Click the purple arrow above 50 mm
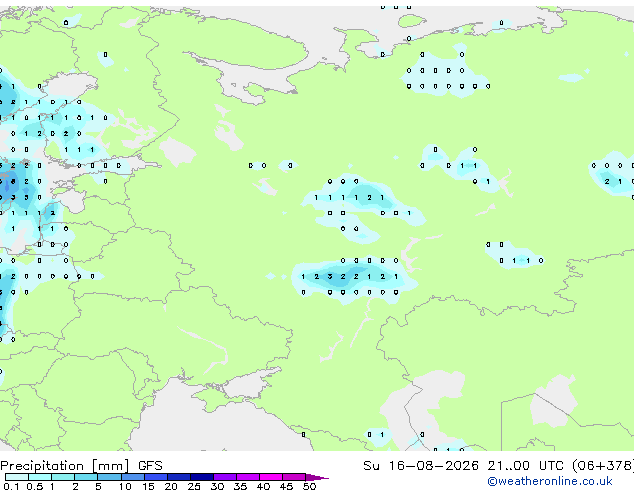The image size is (634, 490). [x=317, y=477]
